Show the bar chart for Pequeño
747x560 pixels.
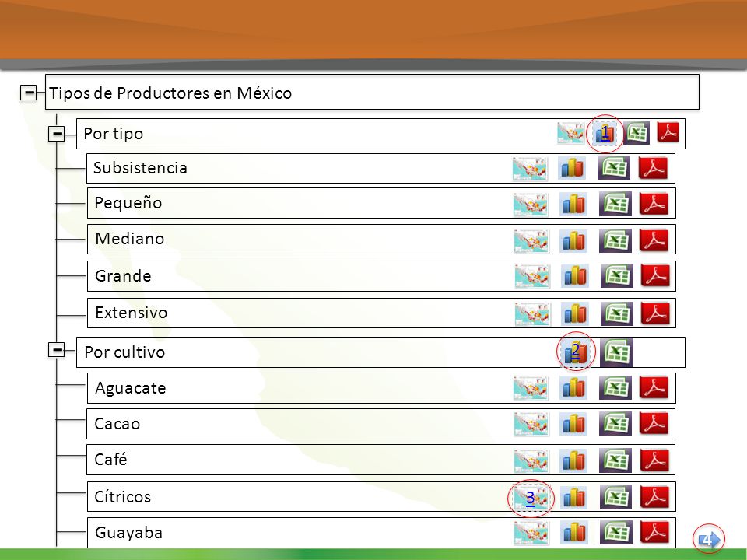tap(573, 205)
